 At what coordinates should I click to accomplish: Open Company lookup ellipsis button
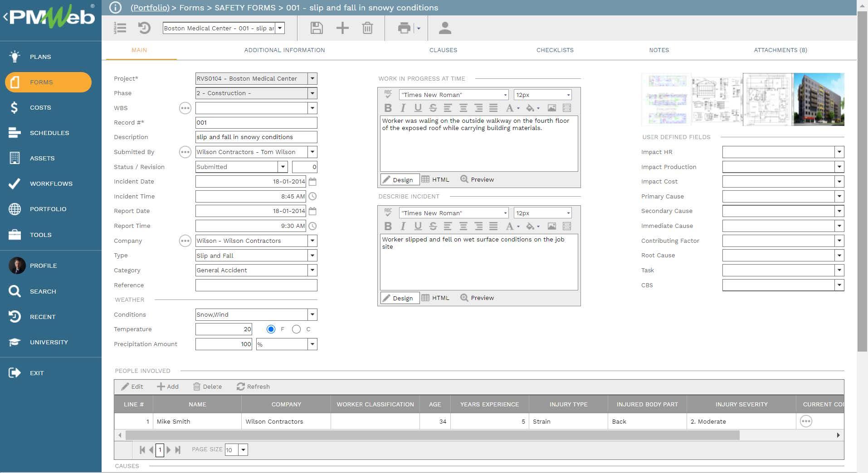coord(185,241)
